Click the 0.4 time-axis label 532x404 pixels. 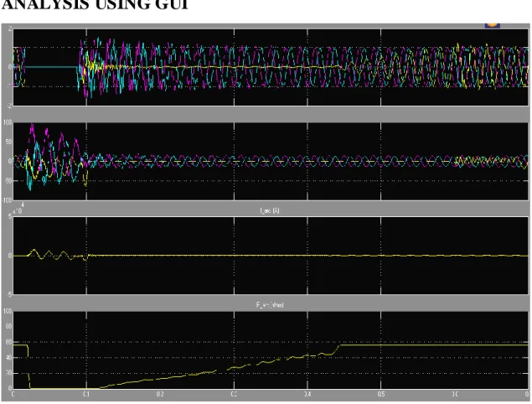(307, 394)
